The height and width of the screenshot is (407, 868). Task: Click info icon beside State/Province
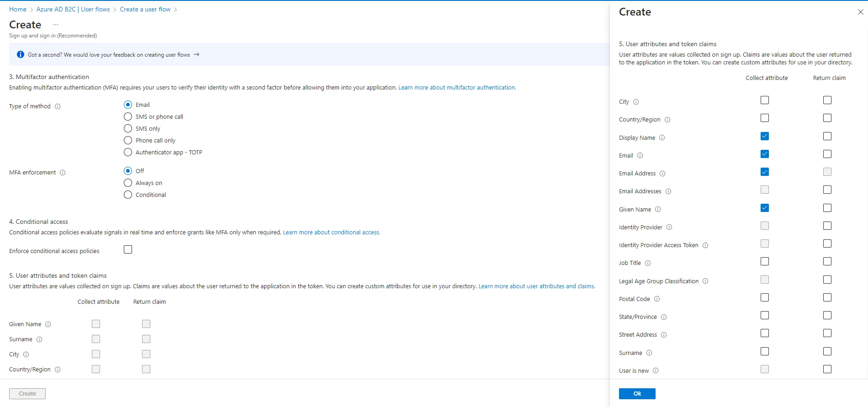click(x=664, y=317)
